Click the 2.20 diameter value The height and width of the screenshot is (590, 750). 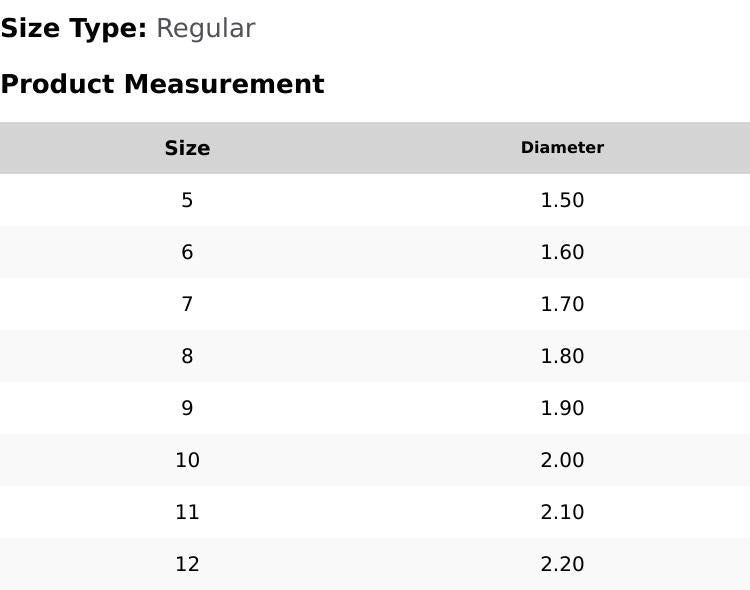coord(562,564)
